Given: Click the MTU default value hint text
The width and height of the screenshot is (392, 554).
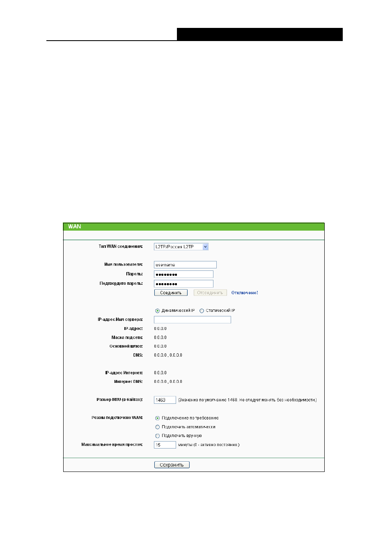Looking at the screenshot, I should coord(248,400).
